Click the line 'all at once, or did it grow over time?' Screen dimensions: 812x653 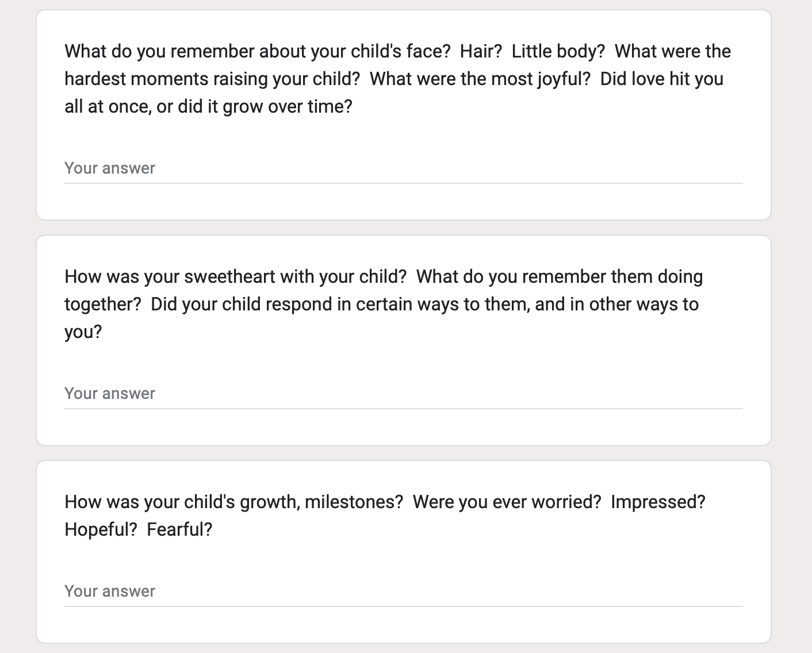coord(208,106)
